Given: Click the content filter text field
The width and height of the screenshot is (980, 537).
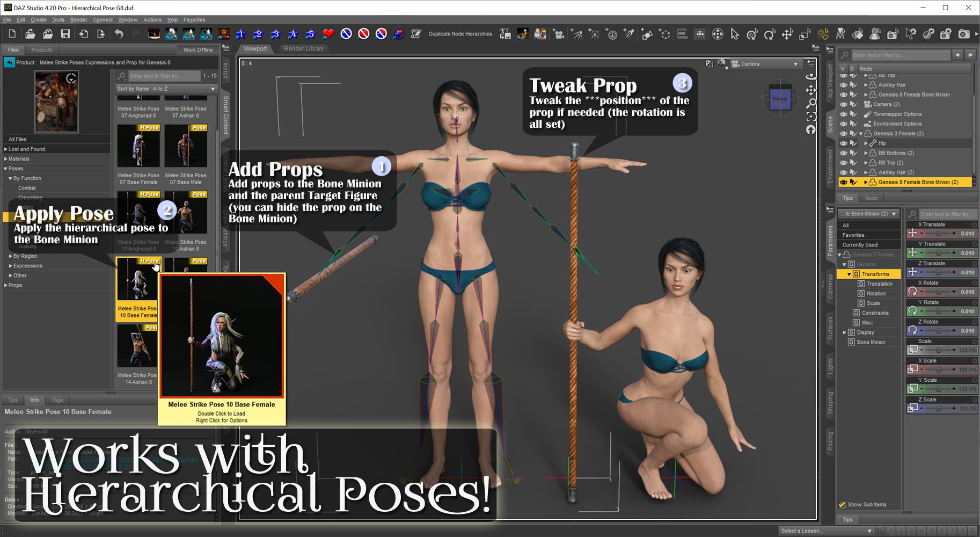Looking at the screenshot, I should tap(163, 76).
